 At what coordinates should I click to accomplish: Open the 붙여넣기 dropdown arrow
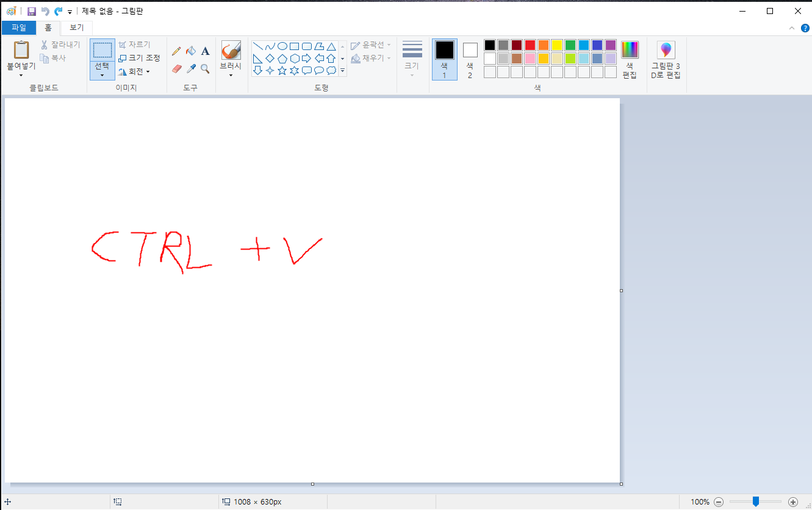click(x=21, y=75)
